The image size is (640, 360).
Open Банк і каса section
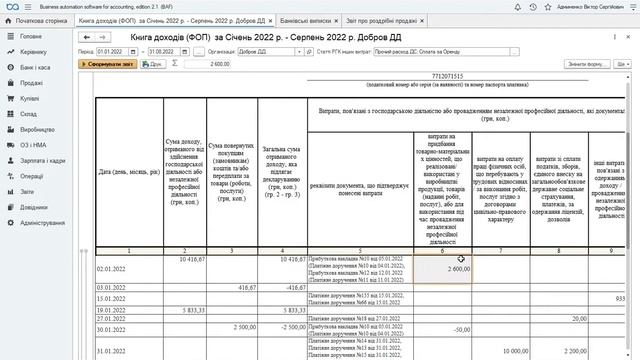click(x=36, y=67)
